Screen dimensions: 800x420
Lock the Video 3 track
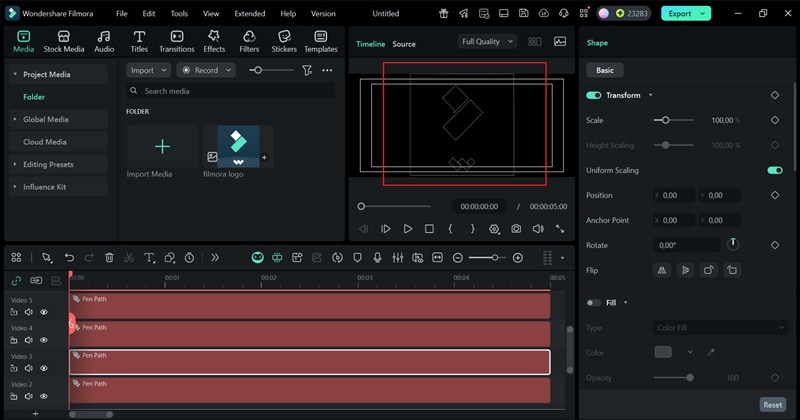tap(14, 368)
